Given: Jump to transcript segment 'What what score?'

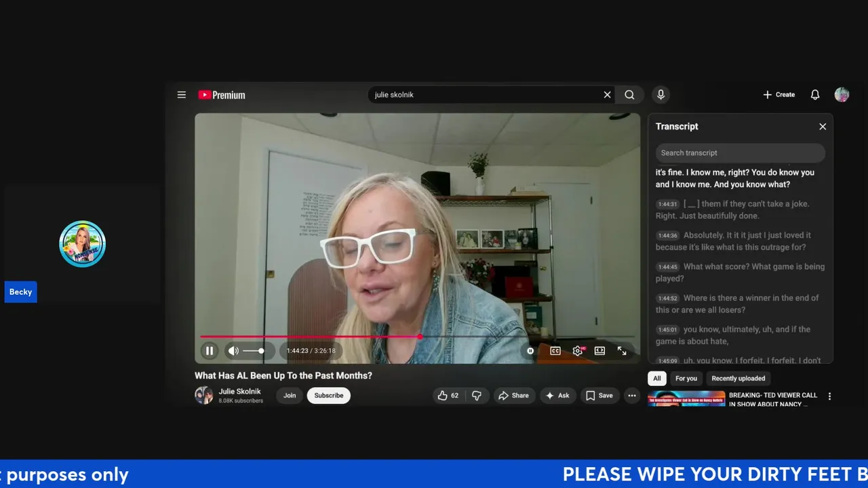Looking at the screenshot, I should [x=740, y=272].
